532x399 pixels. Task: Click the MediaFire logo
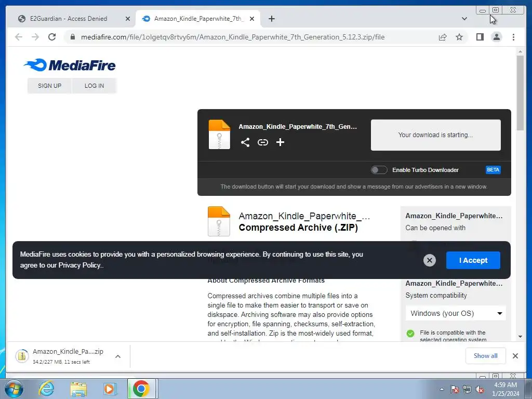(x=70, y=65)
